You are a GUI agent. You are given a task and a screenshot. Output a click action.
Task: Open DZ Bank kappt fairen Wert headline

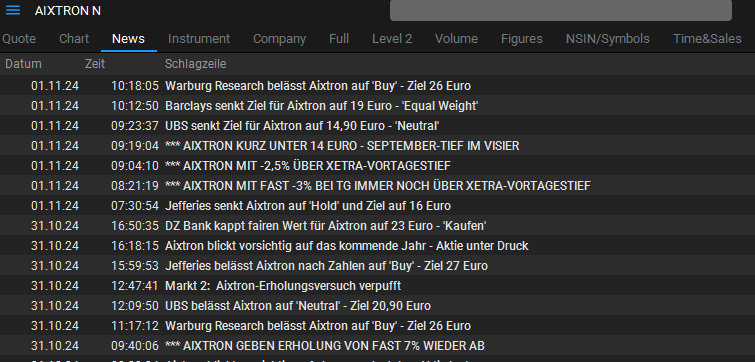[325, 226]
